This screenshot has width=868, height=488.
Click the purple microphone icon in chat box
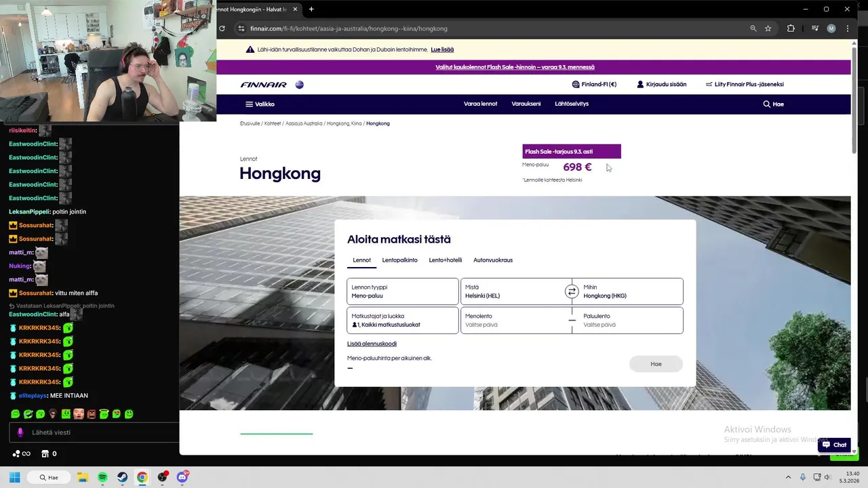coord(20,432)
